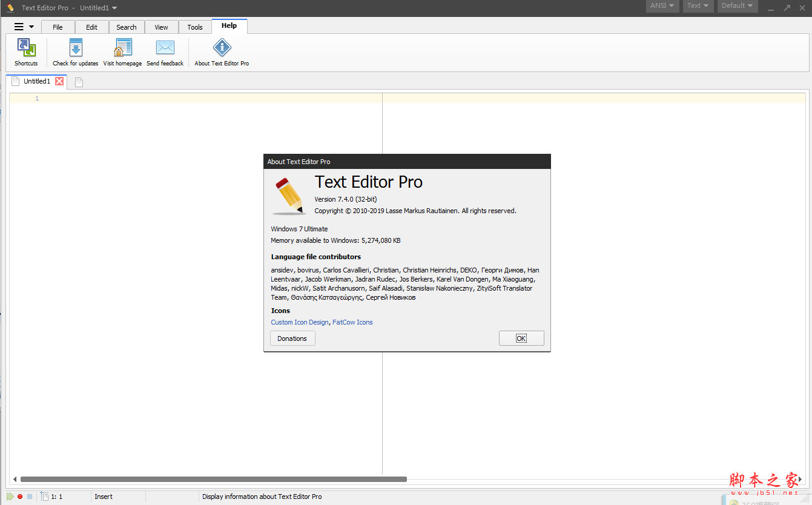Image resolution: width=812 pixels, height=505 pixels.
Task: Open the hamburger main menu dropdown
Action: coord(24,27)
